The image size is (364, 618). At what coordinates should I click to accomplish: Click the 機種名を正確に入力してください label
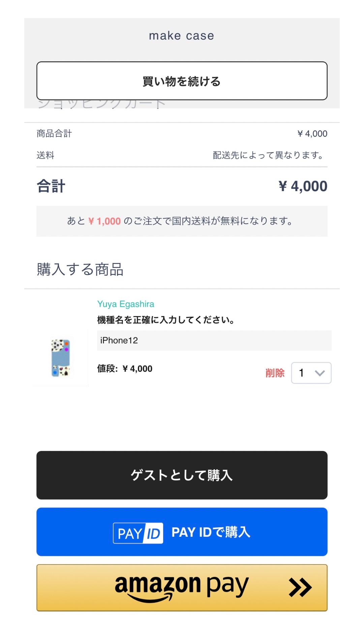coord(166,320)
